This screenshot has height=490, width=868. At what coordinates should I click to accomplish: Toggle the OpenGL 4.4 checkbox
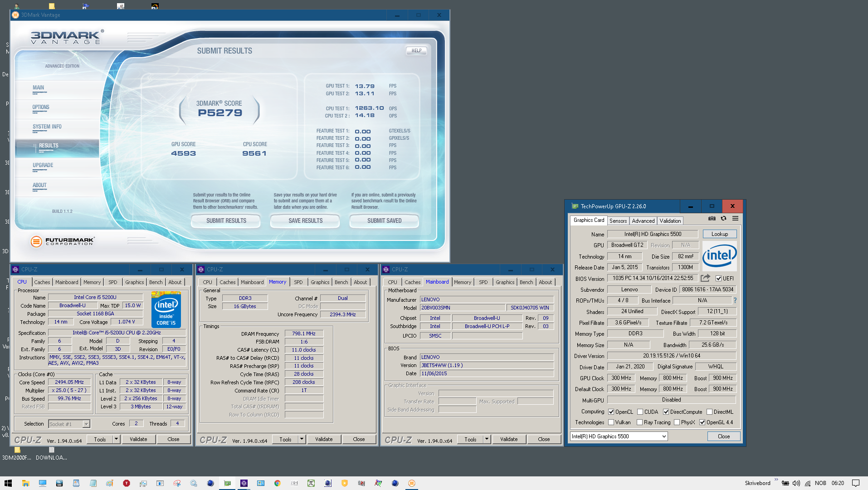[702, 422]
